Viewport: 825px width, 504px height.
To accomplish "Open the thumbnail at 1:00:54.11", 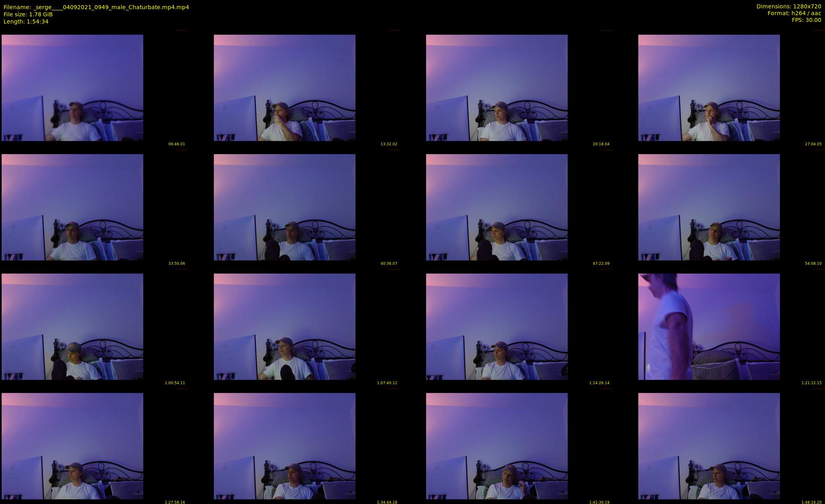I will pos(72,326).
